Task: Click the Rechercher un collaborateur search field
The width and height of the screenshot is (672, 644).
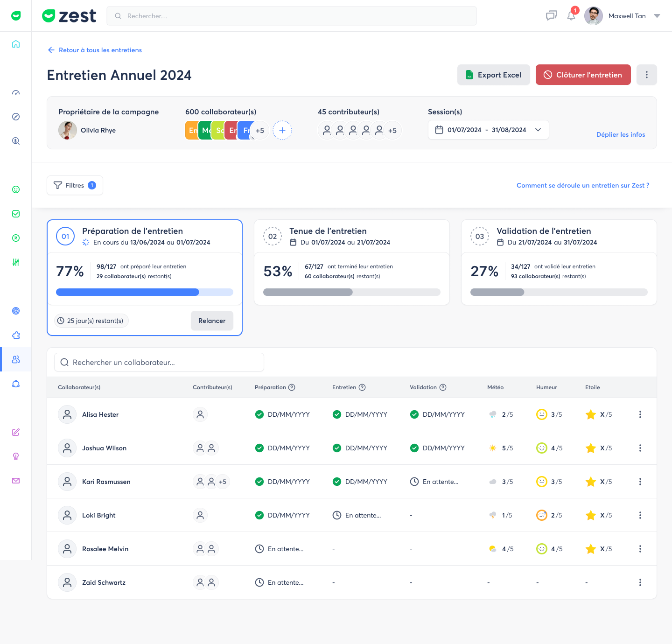Action: coord(159,362)
